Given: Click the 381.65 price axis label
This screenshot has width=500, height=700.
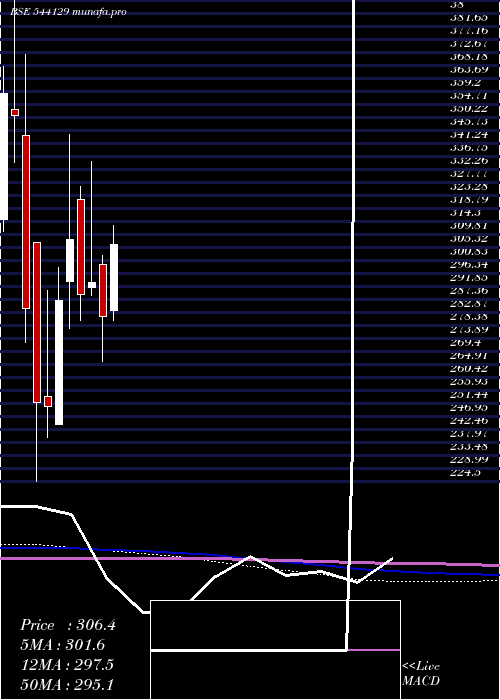Looking at the screenshot, I should [x=469, y=18].
